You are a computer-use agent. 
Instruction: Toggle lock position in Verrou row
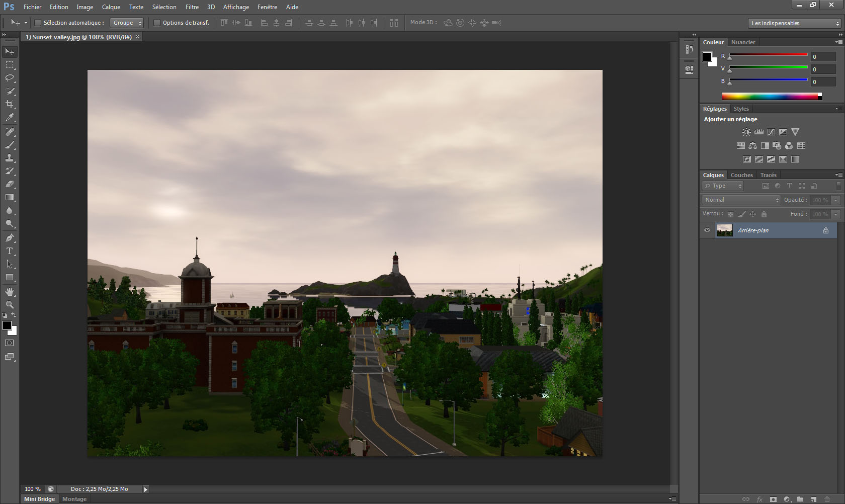753,214
